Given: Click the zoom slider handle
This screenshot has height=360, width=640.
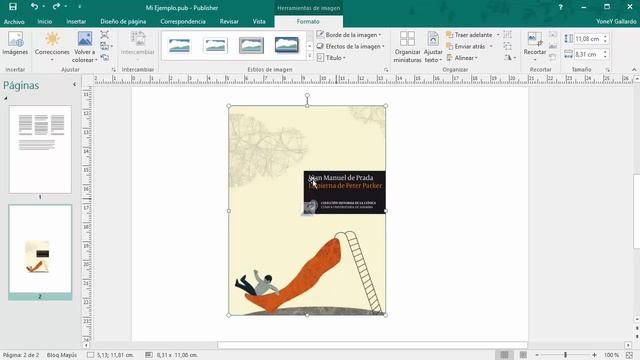Looking at the screenshot, I should point(565,355).
